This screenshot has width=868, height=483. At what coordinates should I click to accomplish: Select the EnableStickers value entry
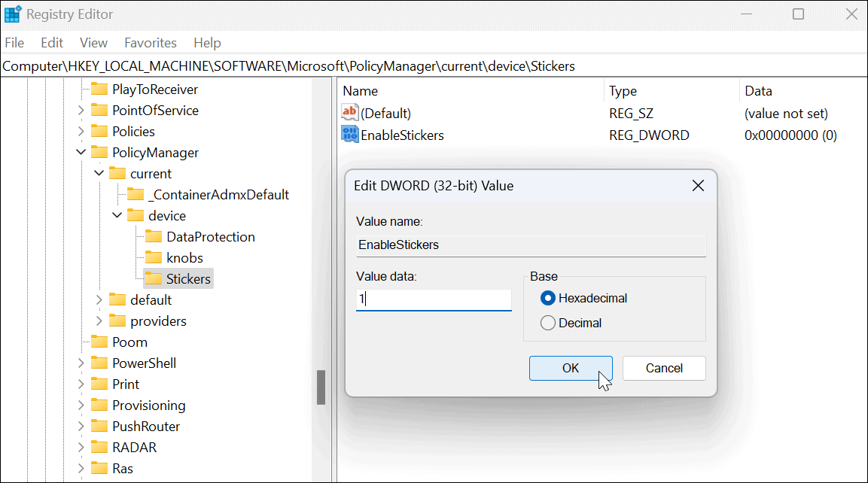point(403,135)
